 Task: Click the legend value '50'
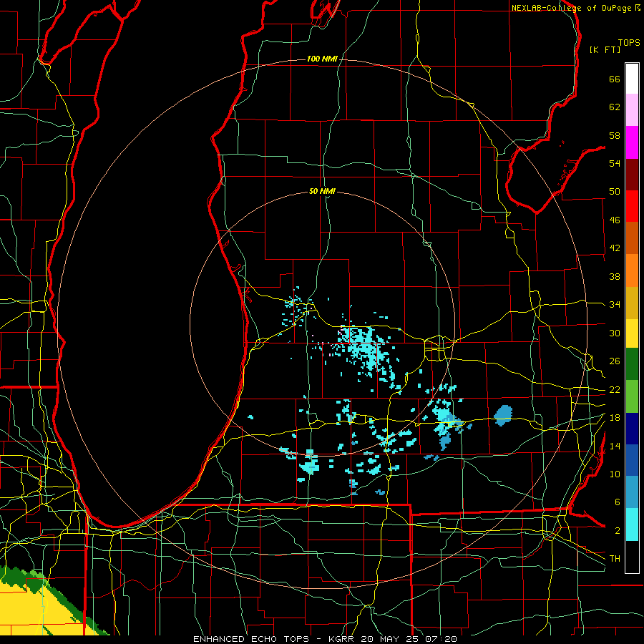tap(615, 192)
